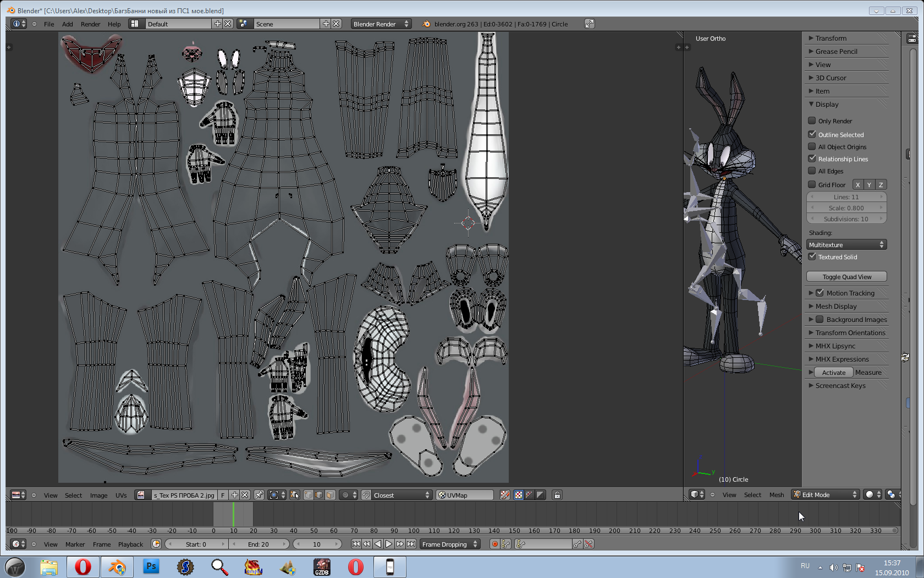Screen dimensions: 924x578
Task: Open the UVs menu
Action: [121, 495]
